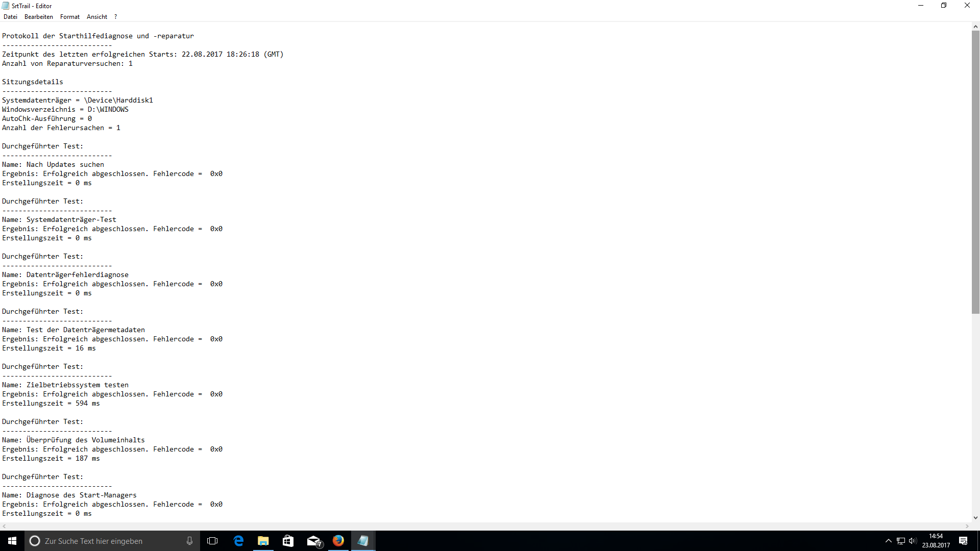Open the Action Center notifications icon
980x551 pixels.
963,541
